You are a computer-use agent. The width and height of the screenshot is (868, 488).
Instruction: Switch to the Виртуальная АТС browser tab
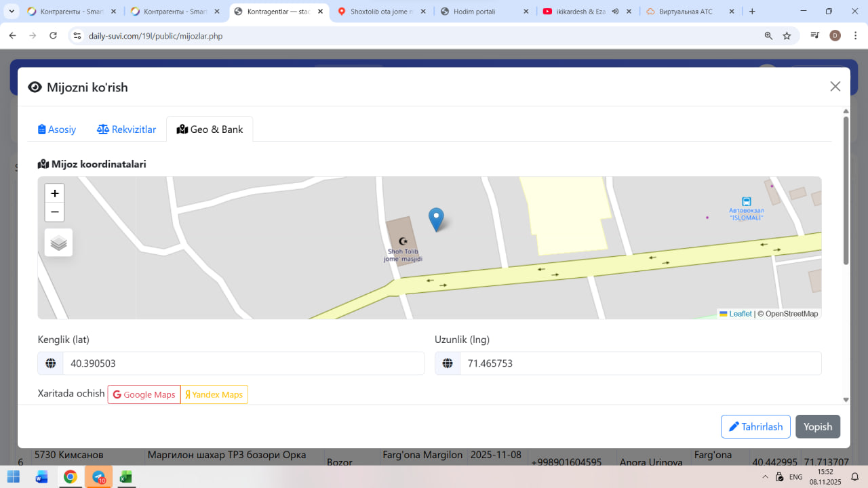tap(686, 12)
